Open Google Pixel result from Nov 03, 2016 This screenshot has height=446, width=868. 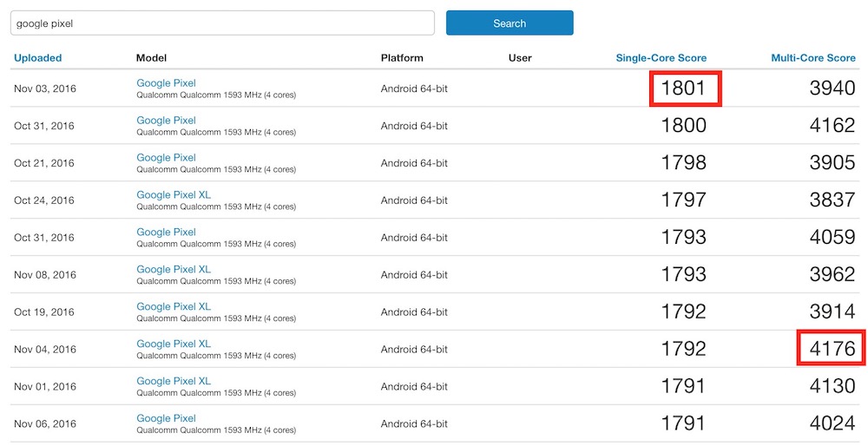tap(166, 83)
